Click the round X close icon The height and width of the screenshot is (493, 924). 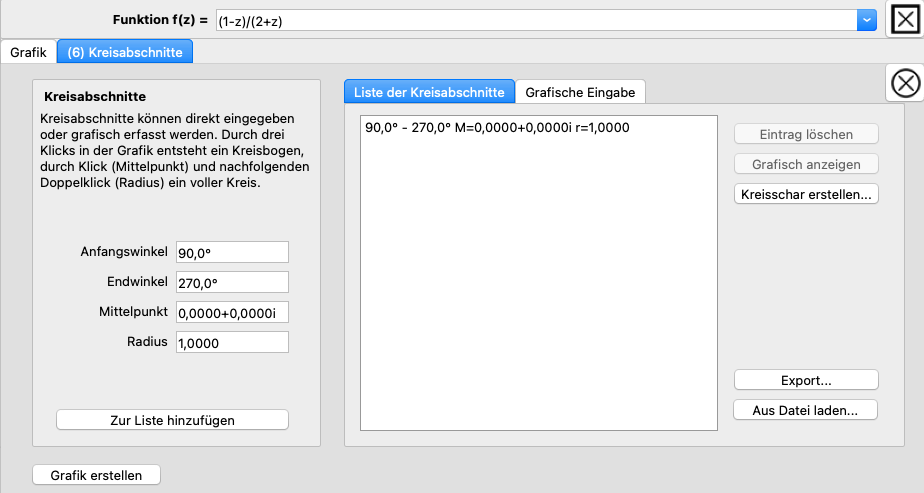904,83
